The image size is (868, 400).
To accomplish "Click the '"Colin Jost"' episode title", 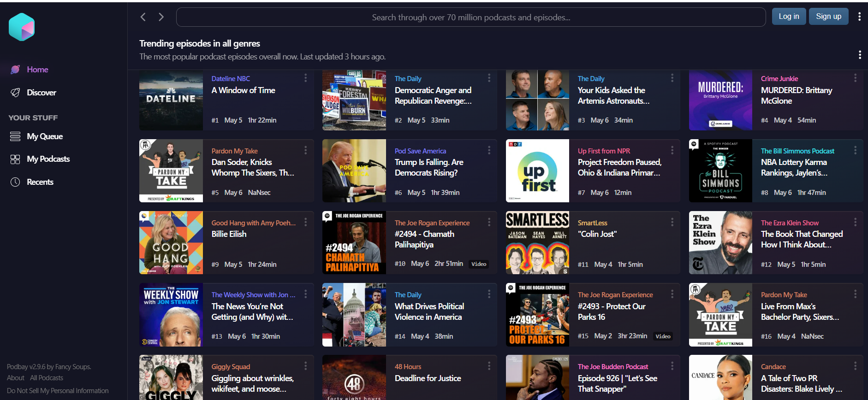I will coord(597,234).
